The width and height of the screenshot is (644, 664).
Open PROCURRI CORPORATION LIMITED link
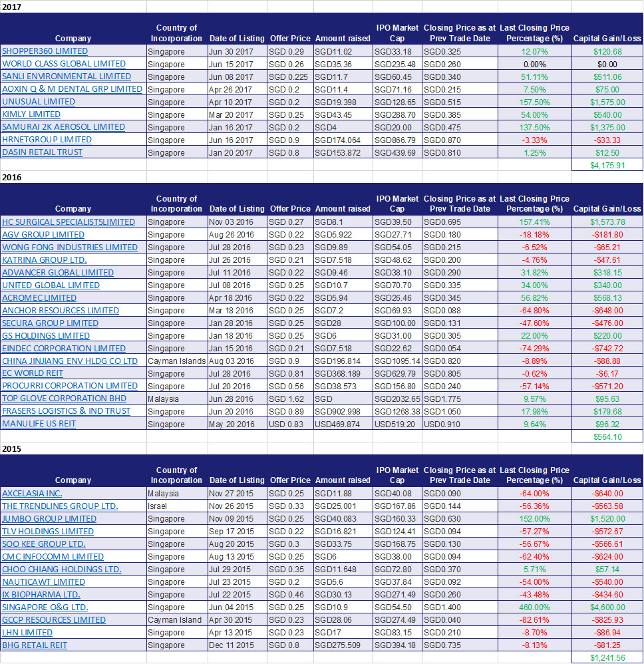70,386
